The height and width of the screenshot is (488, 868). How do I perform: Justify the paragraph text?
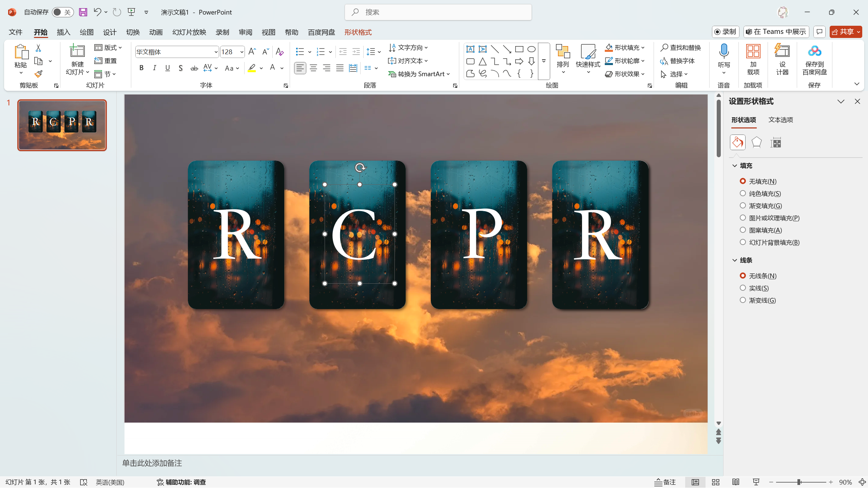pos(340,68)
